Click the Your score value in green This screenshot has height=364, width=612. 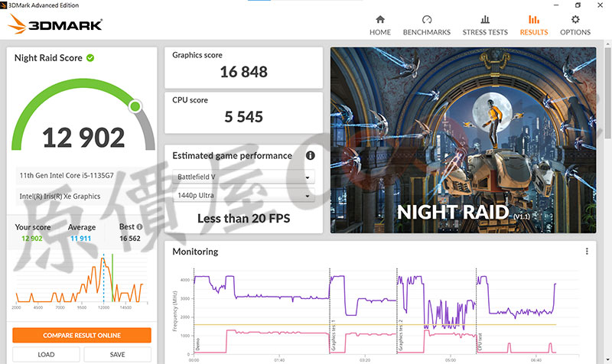point(32,239)
